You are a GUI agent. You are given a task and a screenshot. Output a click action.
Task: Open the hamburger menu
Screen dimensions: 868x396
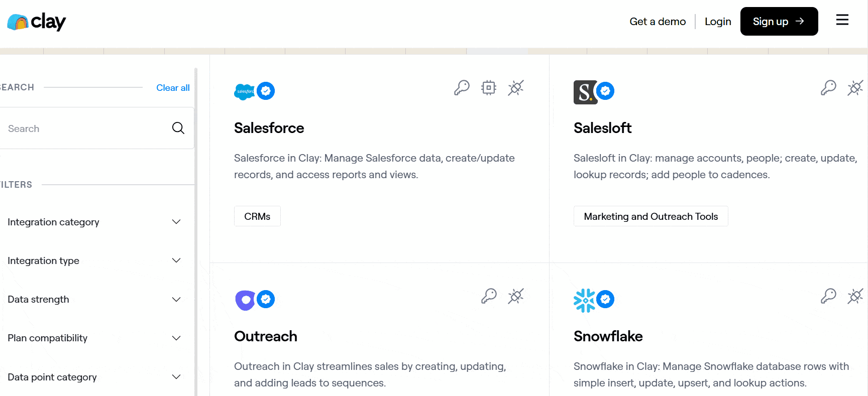(842, 20)
